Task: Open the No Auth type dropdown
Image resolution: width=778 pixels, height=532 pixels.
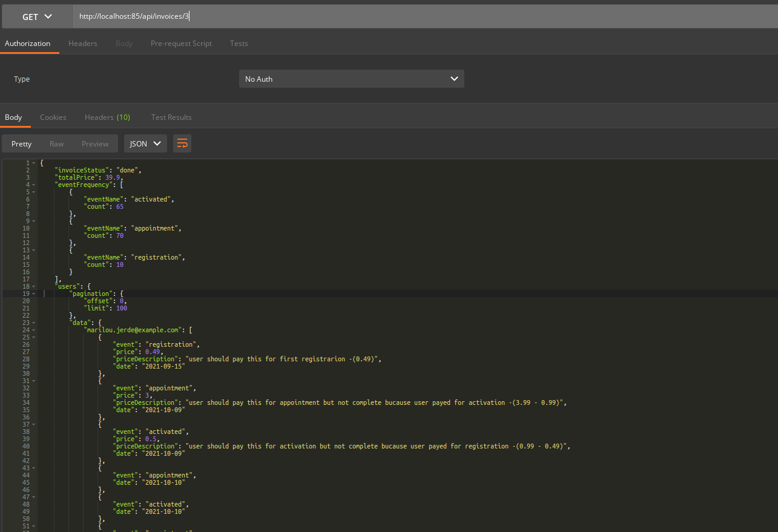Action: [x=351, y=79]
